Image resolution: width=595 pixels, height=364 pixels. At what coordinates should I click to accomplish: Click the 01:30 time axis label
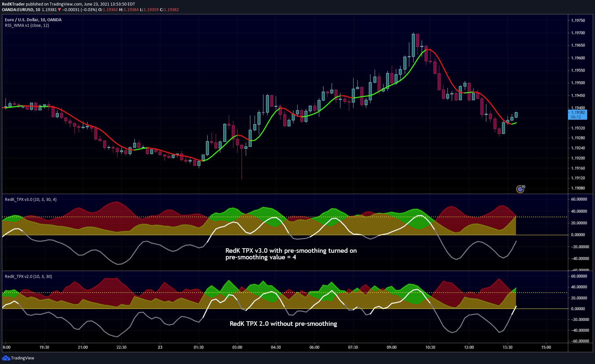pos(198,347)
